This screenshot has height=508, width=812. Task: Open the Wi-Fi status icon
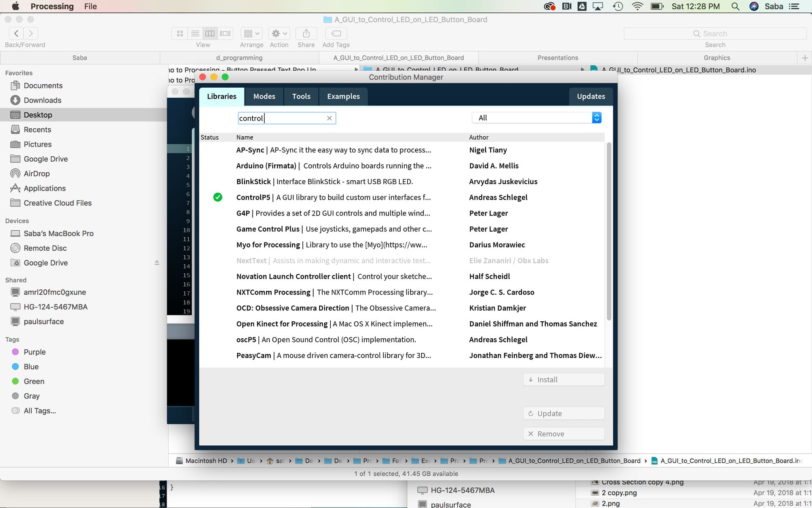pyautogui.click(x=637, y=6)
